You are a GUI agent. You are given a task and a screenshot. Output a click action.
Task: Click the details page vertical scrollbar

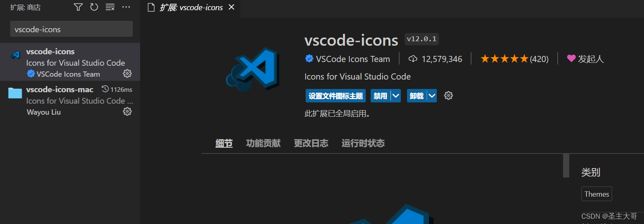click(566, 166)
